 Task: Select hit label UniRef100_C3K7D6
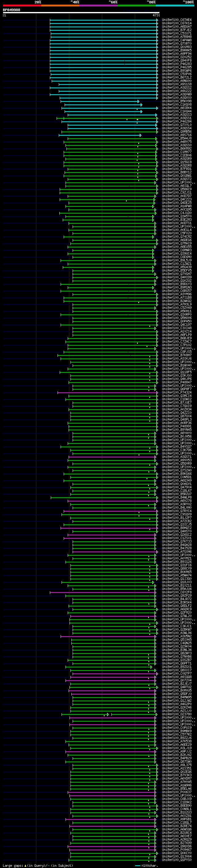(x=177, y=450)
